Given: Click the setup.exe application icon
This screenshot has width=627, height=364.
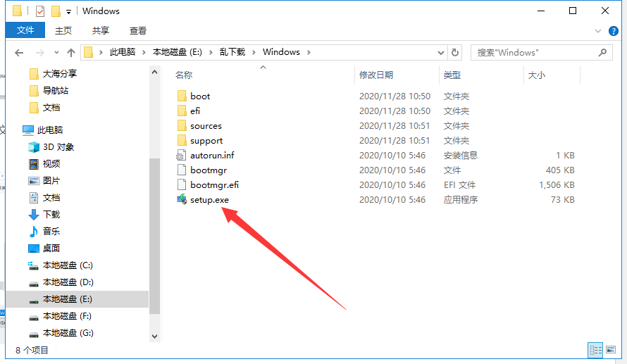Looking at the screenshot, I should pyautogui.click(x=181, y=200).
